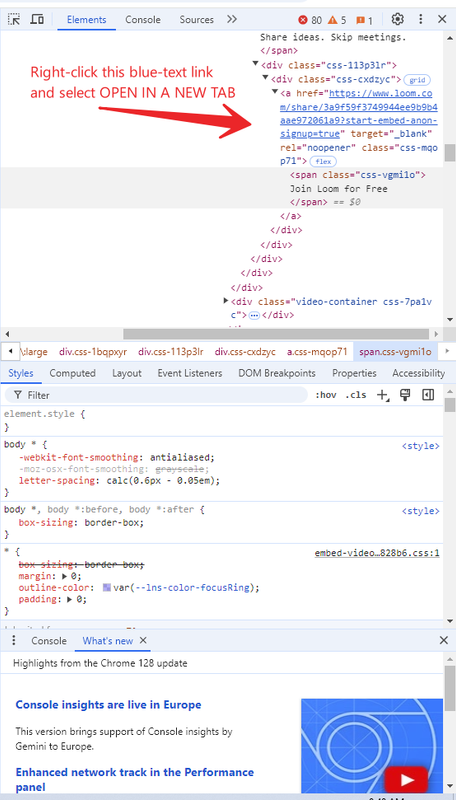Toggle the :hov element state panel
The width and height of the screenshot is (456, 800).
coord(325,395)
